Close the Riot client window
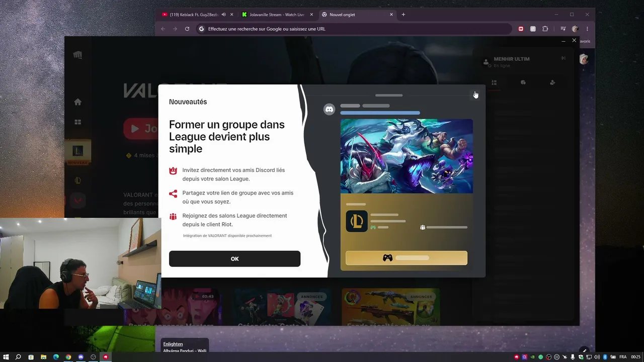644x362 pixels. pyautogui.click(x=574, y=40)
